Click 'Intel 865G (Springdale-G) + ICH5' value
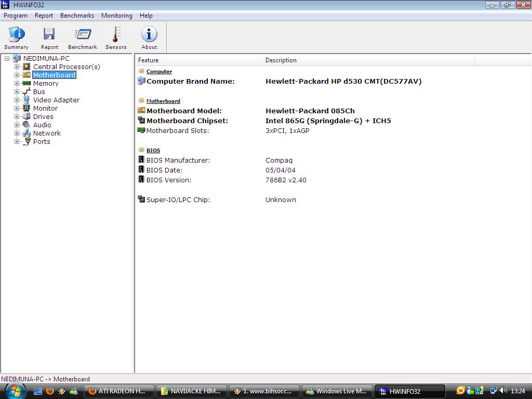 click(x=328, y=121)
